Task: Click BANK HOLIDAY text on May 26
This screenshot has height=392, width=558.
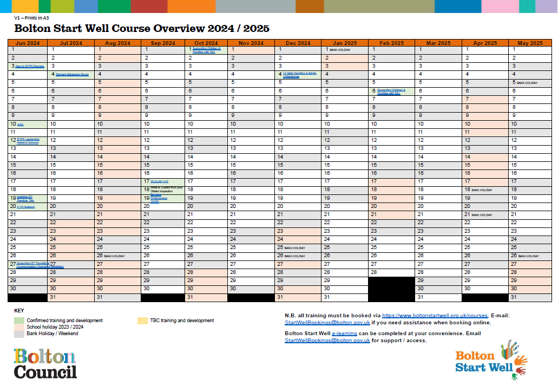Action: pos(528,256)
